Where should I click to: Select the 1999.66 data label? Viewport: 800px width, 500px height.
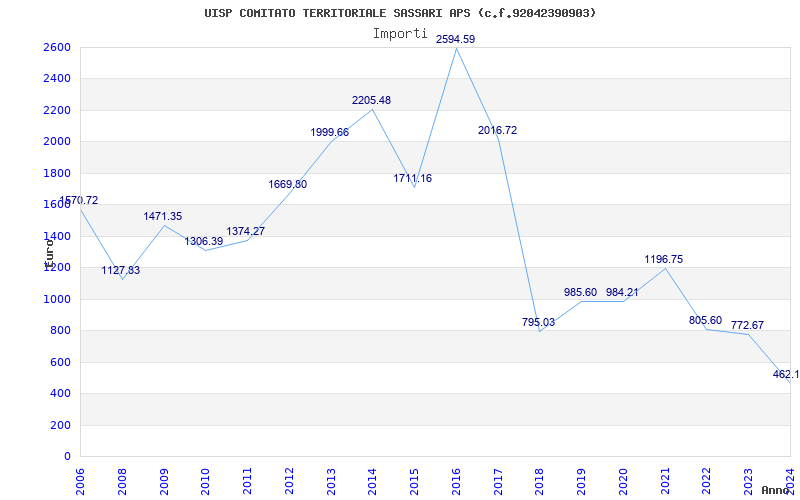[x=330, y=133]
